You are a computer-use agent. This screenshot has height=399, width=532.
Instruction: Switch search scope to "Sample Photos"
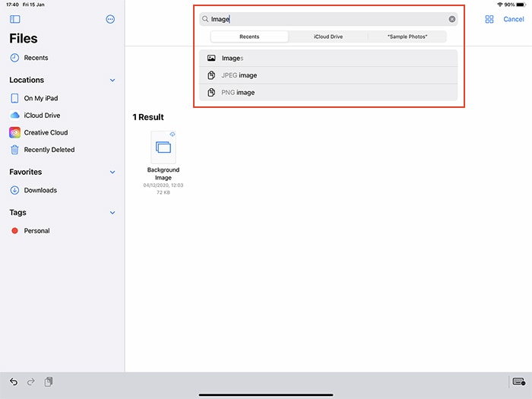407,36
